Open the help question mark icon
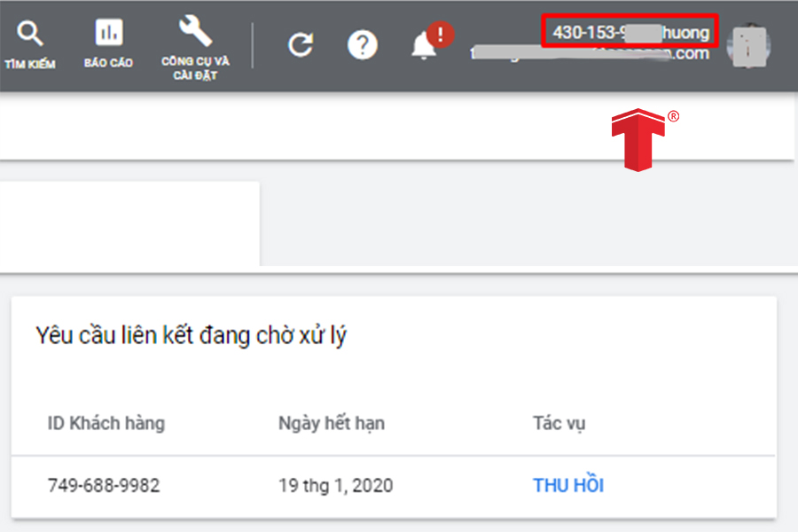Image resolution: width=798 pixels, height=532 pixels. (363, 45)
